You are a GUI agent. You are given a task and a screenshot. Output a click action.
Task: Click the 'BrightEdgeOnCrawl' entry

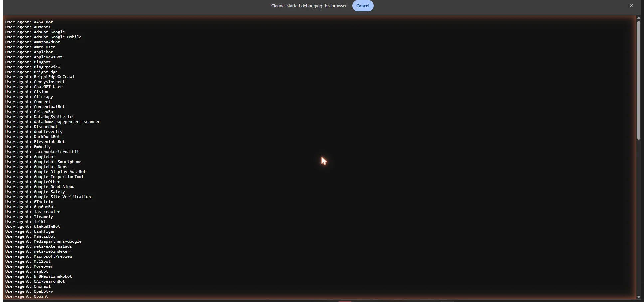point(40,77)
